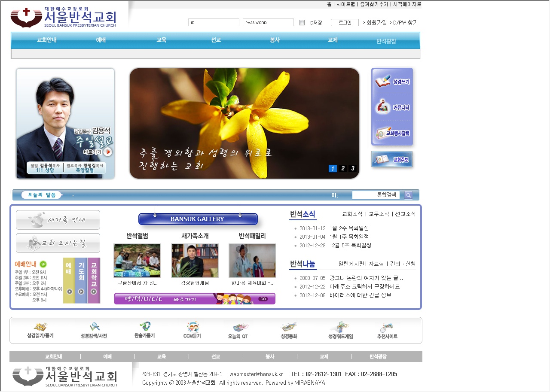The height and width of the screenshot is (392, 550).
Task: Click the 성경워드게임 icon
Action: [340, 330]
